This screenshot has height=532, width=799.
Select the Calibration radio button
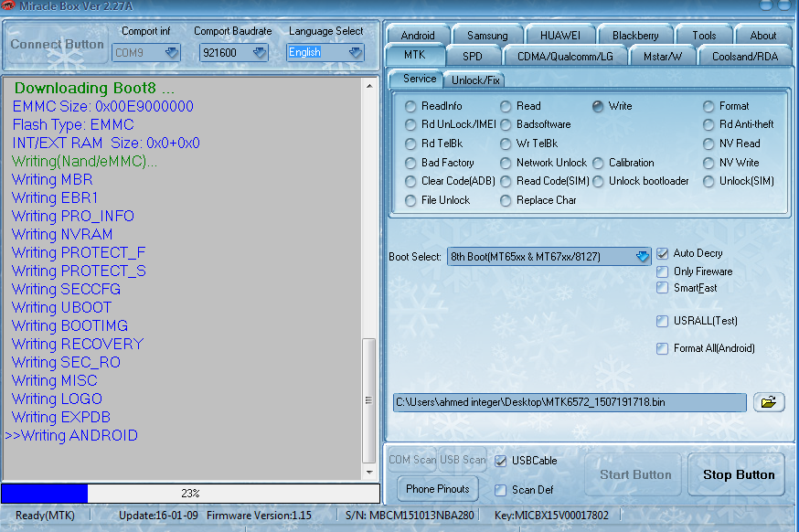(598, 163)
